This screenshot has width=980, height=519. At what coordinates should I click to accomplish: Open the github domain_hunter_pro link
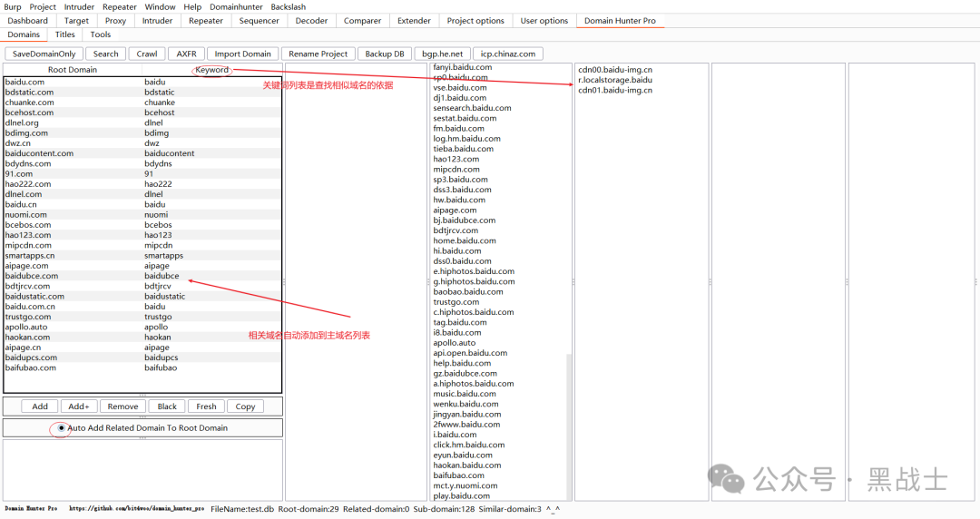[x=136, y=509]
